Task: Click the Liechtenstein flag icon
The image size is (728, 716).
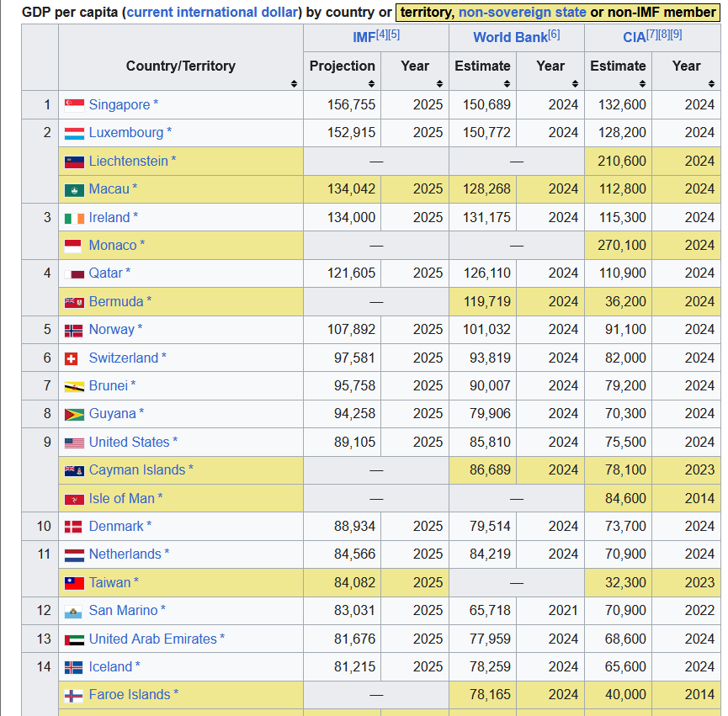Action: (74, 162)
